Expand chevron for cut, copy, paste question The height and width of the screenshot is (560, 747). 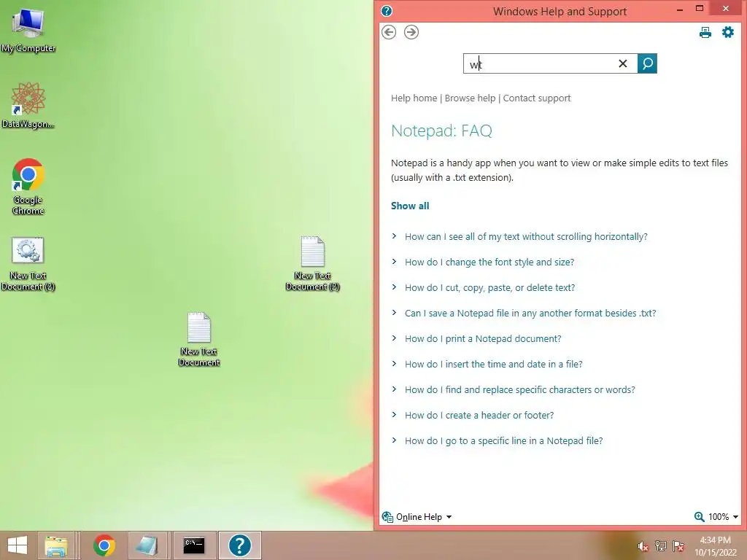click(x=394, y=287)
